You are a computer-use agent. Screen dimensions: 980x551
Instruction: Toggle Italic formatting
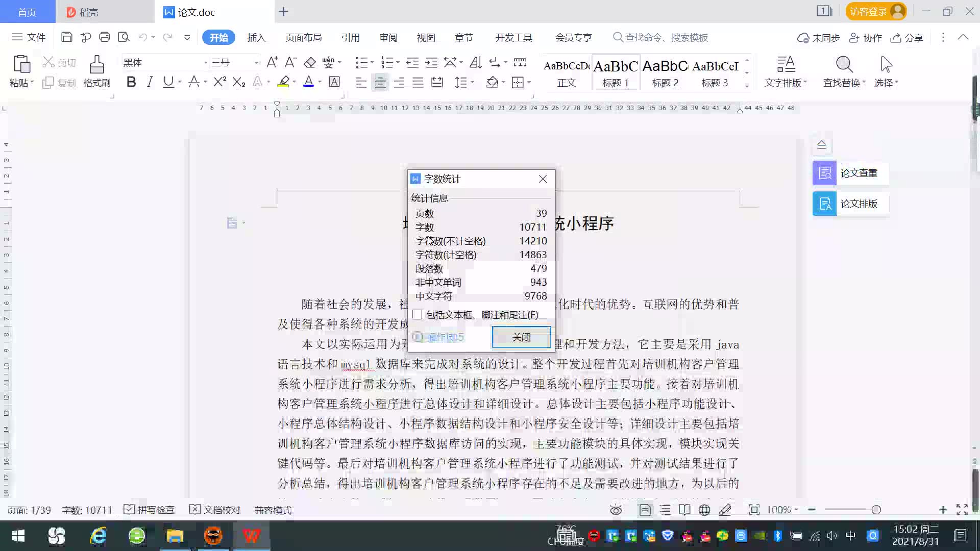[x=150, y=82]
